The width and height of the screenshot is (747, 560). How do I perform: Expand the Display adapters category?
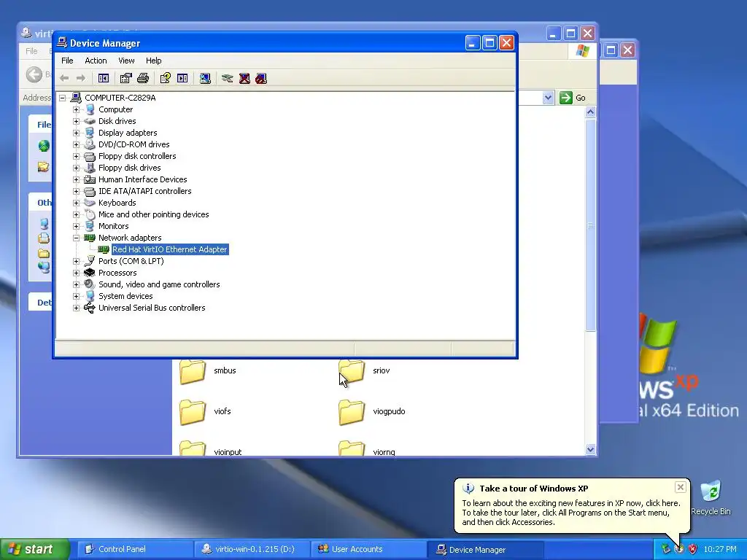click(x=76, y=133)
